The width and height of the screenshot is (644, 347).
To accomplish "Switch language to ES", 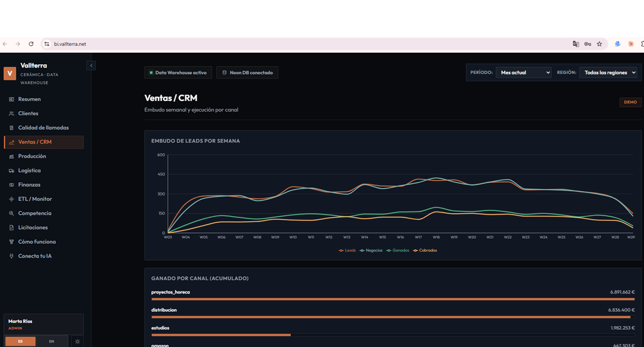I will [20, 342].
